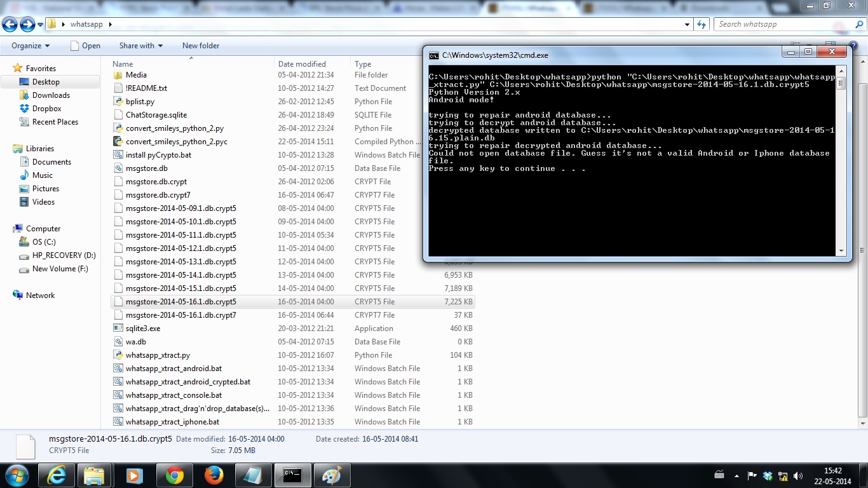868x488 pixels.
Task: Click the wa.db database file icon
Action: [118, 342]
